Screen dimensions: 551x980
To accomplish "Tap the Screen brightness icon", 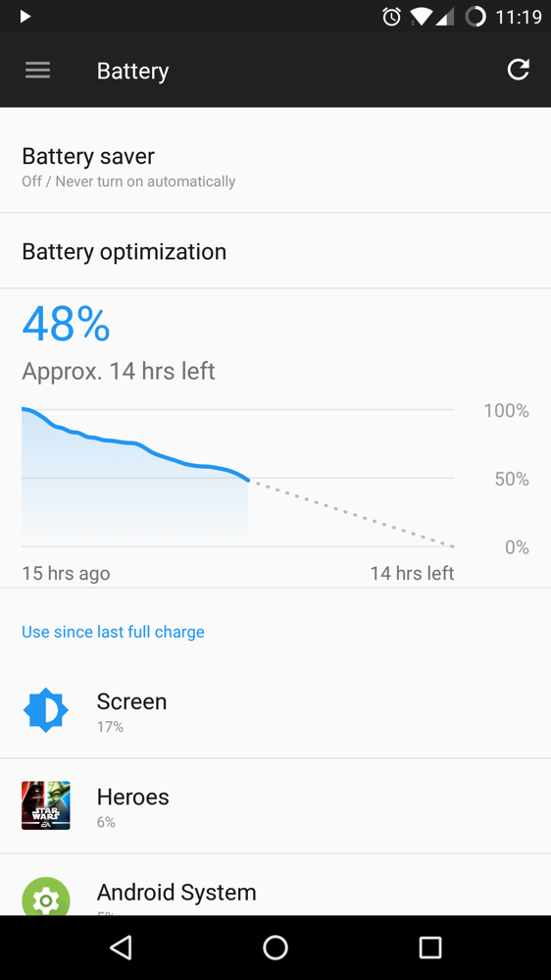I will (x=46, y=710).
